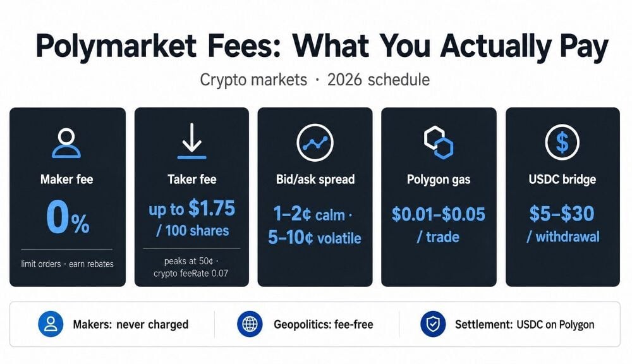Click the USDC bridge dollar icon

(562, 142)
